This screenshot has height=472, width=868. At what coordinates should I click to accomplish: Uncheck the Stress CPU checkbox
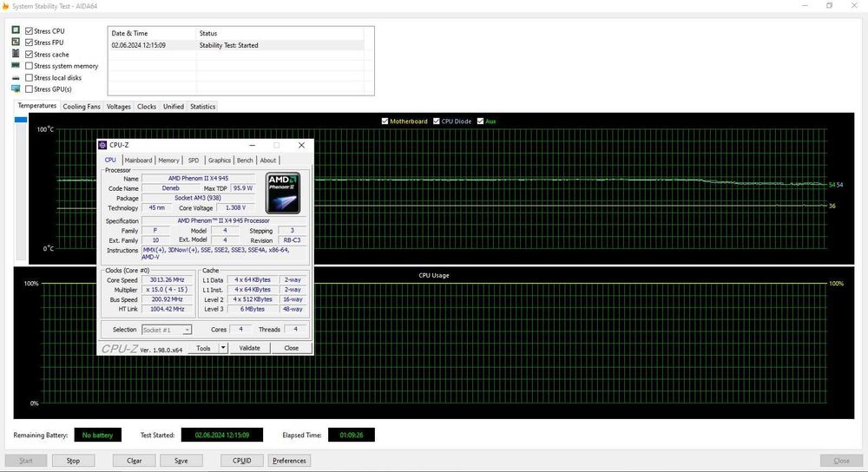[29, 31]
